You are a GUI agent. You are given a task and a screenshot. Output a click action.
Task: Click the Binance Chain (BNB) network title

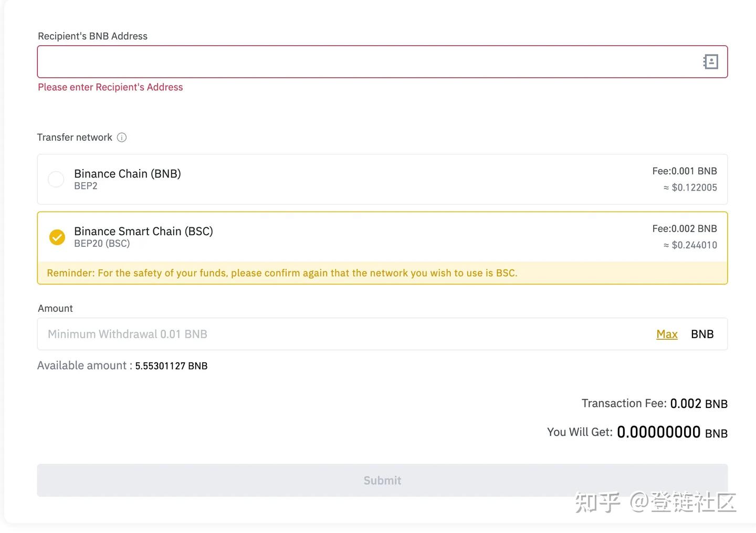(128, 174)
